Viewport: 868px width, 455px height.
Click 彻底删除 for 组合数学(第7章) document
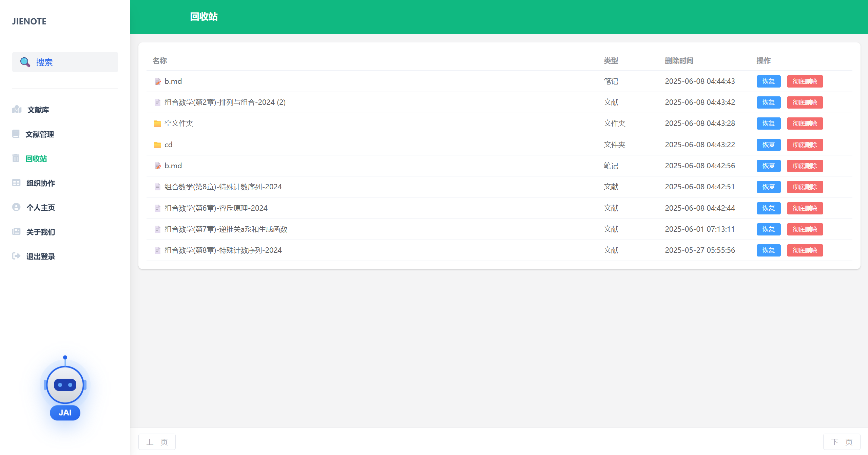coord(805,229)
